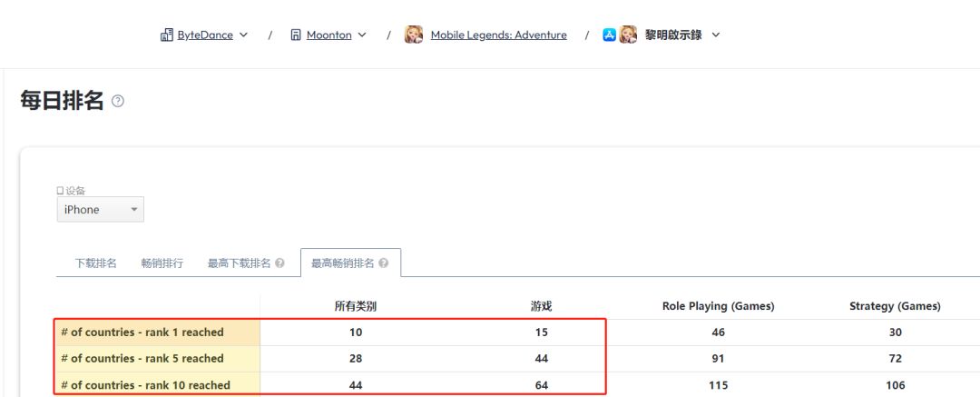
Task: Click the 黎明啟示錄 app thumbnail
Action: 628,35
